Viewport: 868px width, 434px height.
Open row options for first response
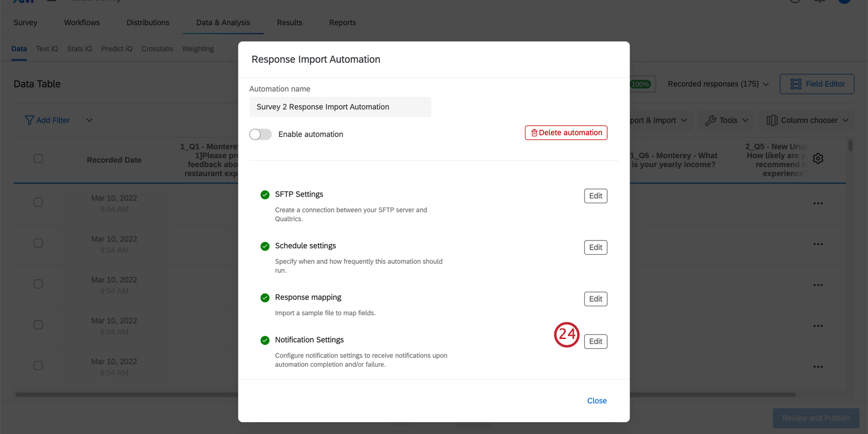tap(818, 203)
